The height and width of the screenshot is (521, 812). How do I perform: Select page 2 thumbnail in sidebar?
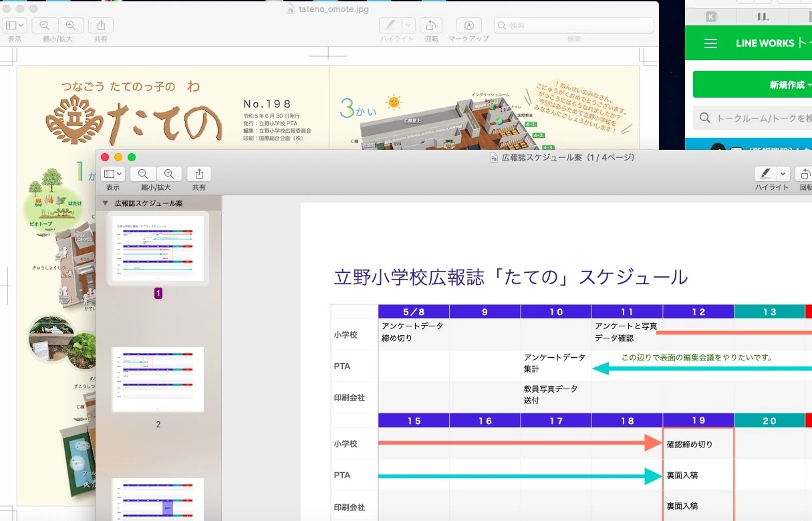click(x=158, y=379)
